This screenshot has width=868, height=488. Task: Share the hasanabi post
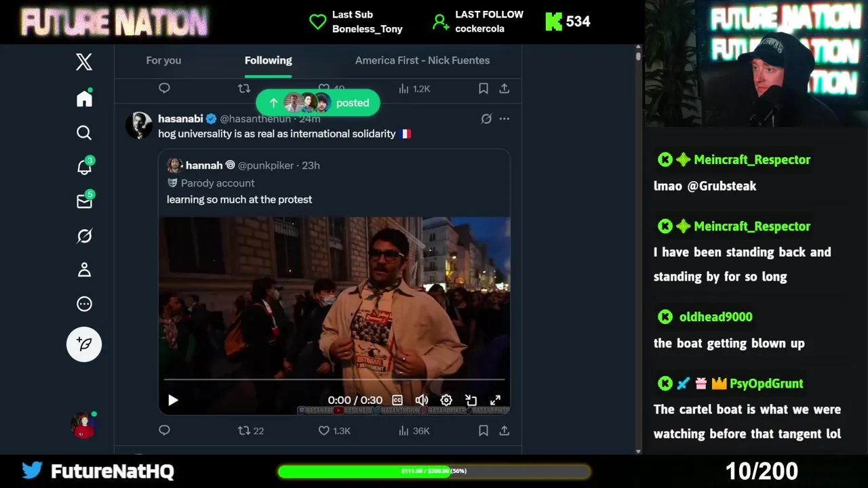505,430
